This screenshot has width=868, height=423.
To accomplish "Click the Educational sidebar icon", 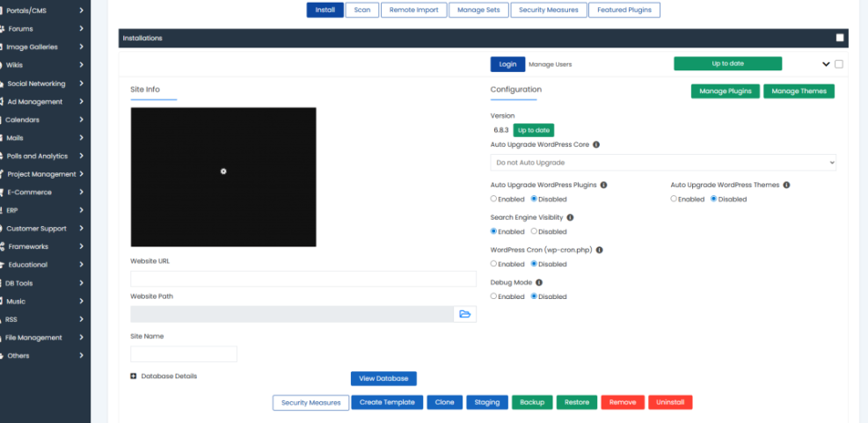I will (3, 265).
